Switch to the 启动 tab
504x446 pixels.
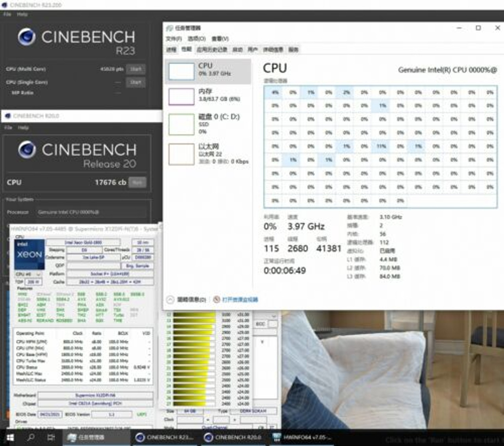(237, 50)
